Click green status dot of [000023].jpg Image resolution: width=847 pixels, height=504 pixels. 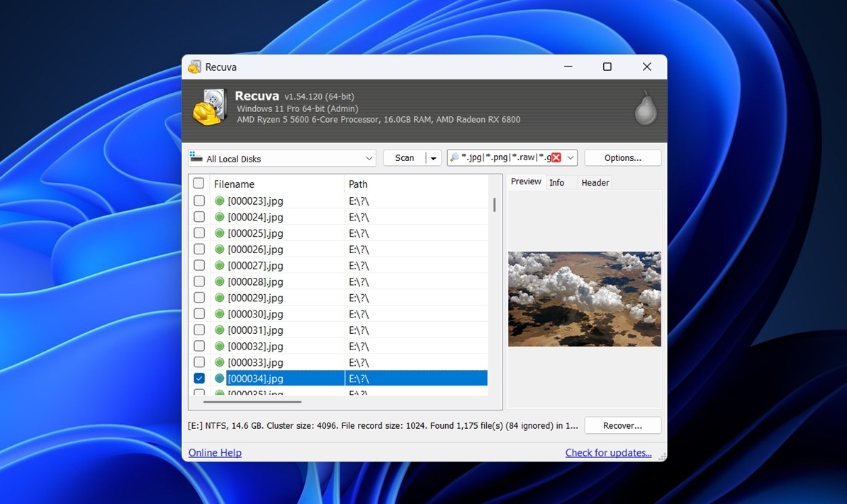219,201
